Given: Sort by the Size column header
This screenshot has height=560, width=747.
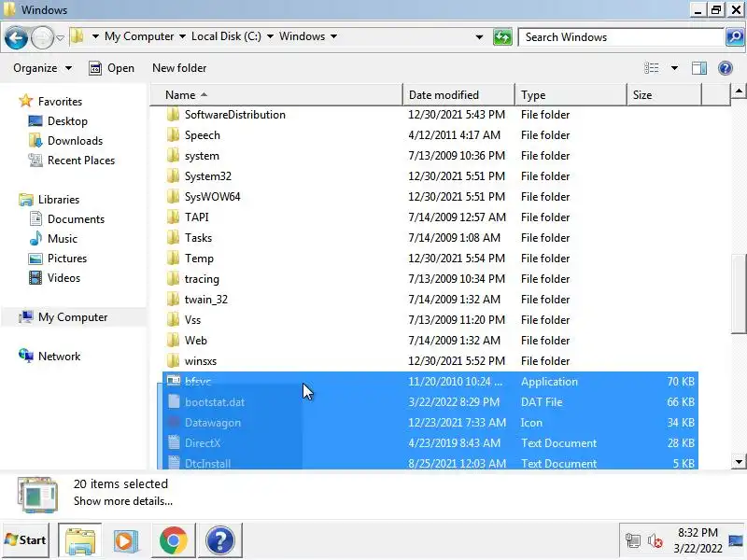Looking at the screenshot, I should click(x=664, y=95).
